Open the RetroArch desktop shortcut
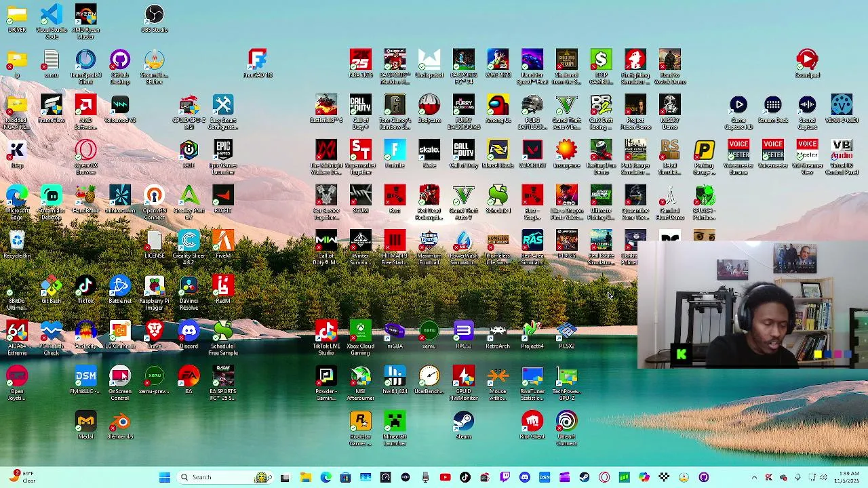The width and height of the screenshot is (868, 488). 498,335
